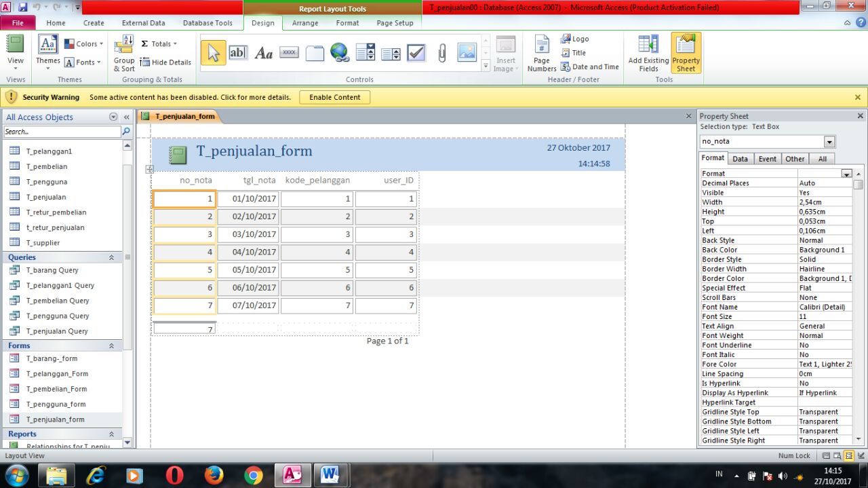Click Add Existing Fields in Tools group
The width and height of the screenshot is (868, 488).
pyautogui.click(x=646, y=52)
